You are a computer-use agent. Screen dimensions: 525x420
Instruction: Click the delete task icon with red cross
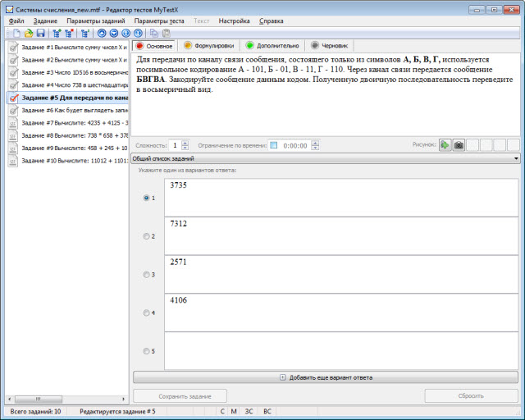tap(68, 33)
